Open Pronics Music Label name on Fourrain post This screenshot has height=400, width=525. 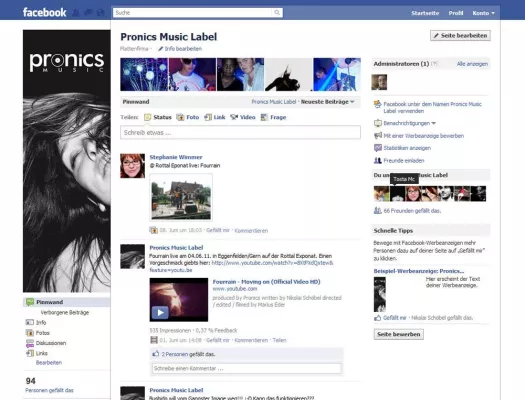click(176, 248)
